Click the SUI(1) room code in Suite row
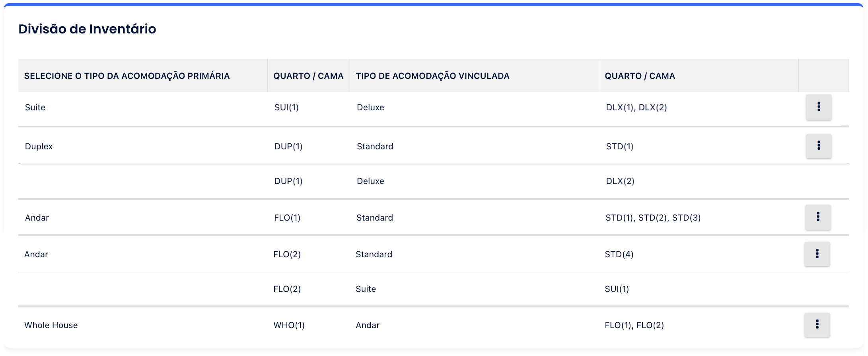The height and width of the screenshot is (356, 868). (286, 108)
